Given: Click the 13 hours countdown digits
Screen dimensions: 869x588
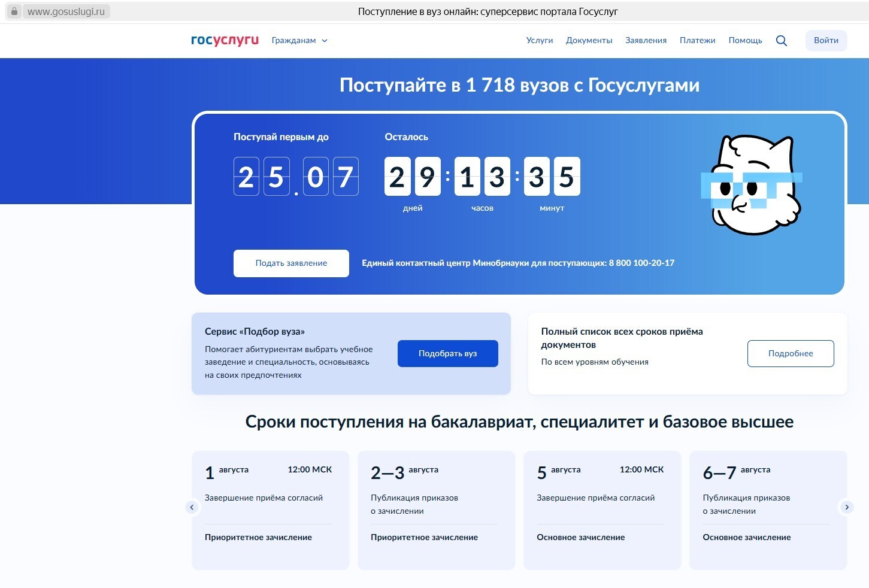Looking at the screenshot, I should [482, 177].
